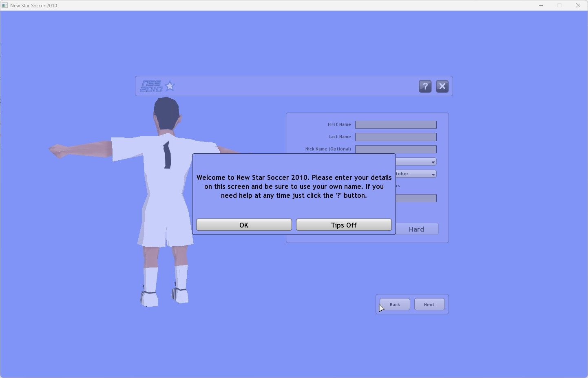Click the app icon in the title bar
The height and width of the screenshot is (378, 588).
pyautogui.click(x=5, y=5)
